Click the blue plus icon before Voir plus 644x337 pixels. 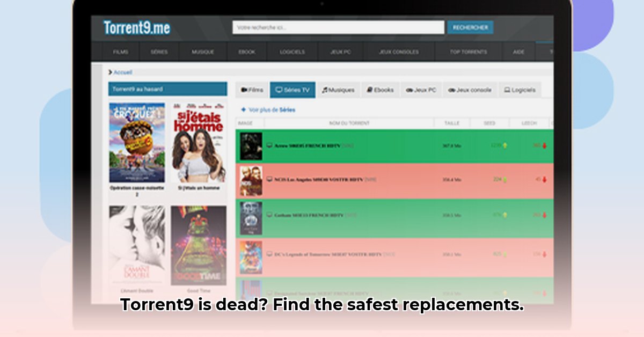(244, 109)
